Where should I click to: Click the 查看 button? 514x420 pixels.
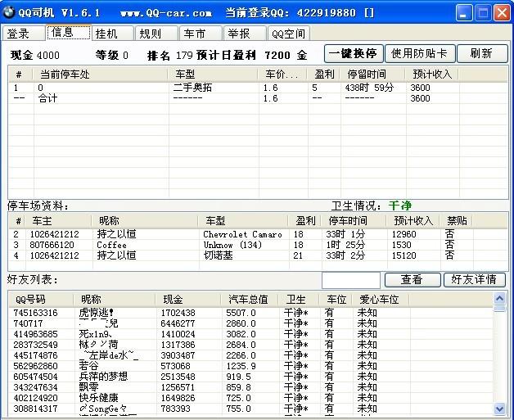pos(413,280)
